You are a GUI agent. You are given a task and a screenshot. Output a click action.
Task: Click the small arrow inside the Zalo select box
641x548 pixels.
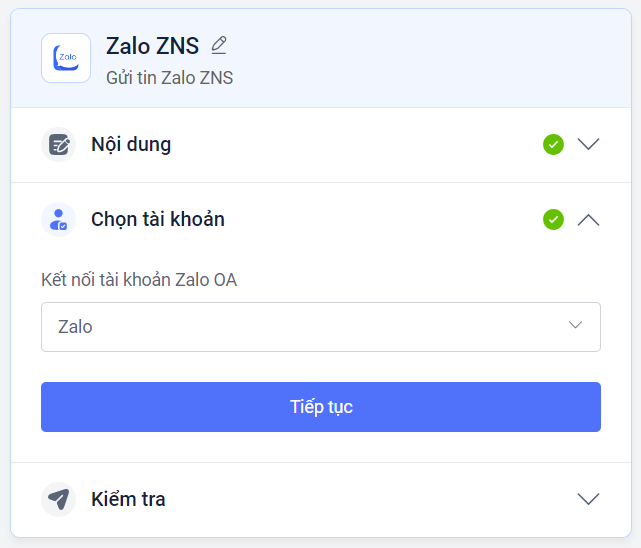(575, 326)
